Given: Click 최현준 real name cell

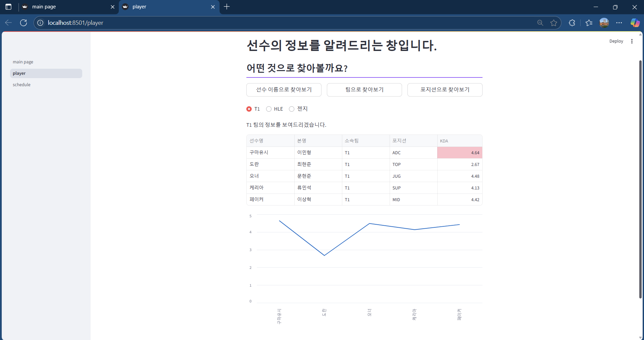Looking at the screenshot, I should click(318, 164).
